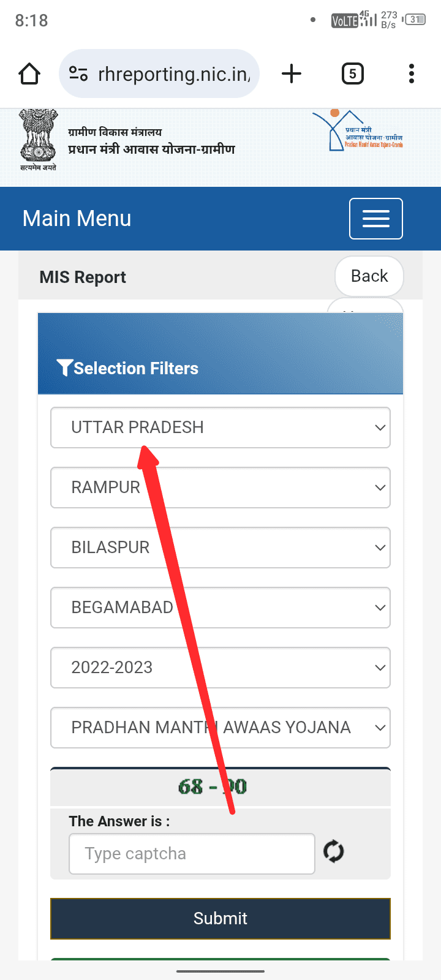Open a new browser tab
The width and height of the screenshot is (441, 980).
292,74
